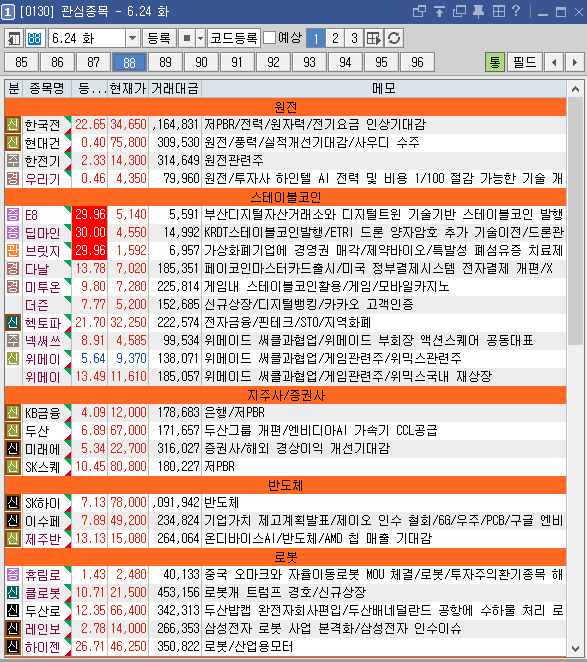This screenshot has width=587, height=662.
Task: Click the 메모 column header
Action: coord(384,88)
